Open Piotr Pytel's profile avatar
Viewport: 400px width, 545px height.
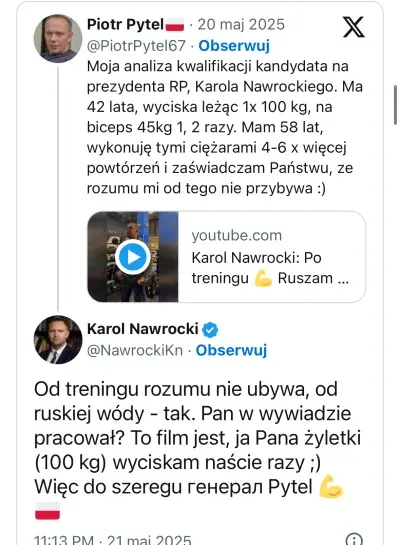[58, 38]
